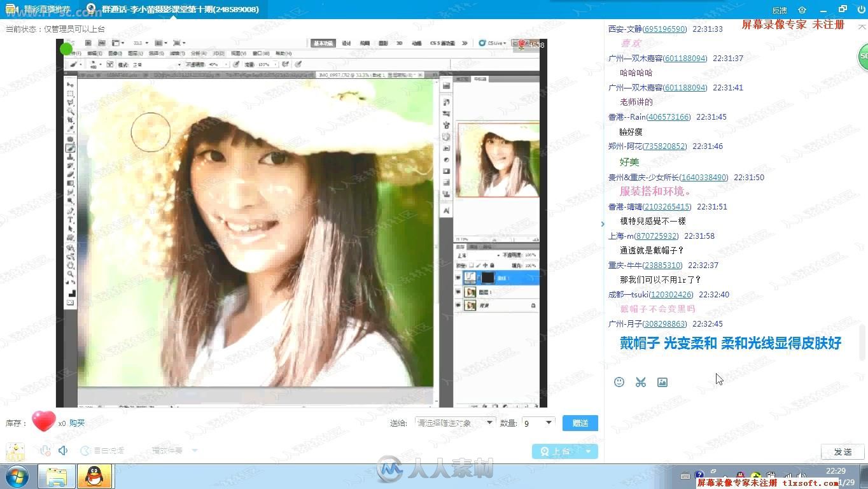
Task: Open user link 308298863
Action: coord(665,324)
